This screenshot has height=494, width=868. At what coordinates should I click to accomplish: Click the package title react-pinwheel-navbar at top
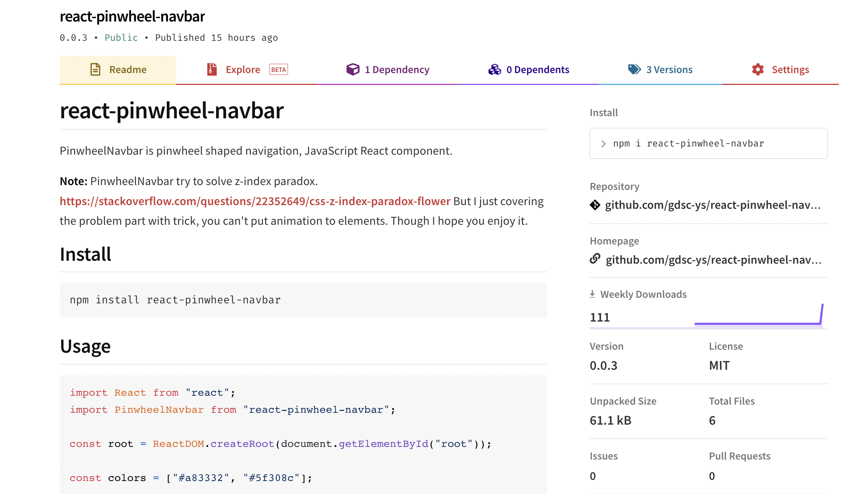point(132,16)
